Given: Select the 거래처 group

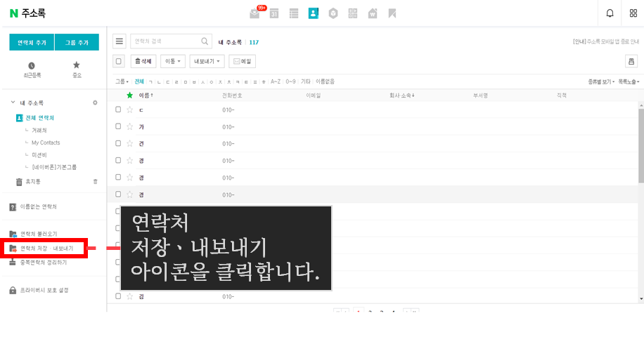Looking at the screenshot, I should coord(39,131).
